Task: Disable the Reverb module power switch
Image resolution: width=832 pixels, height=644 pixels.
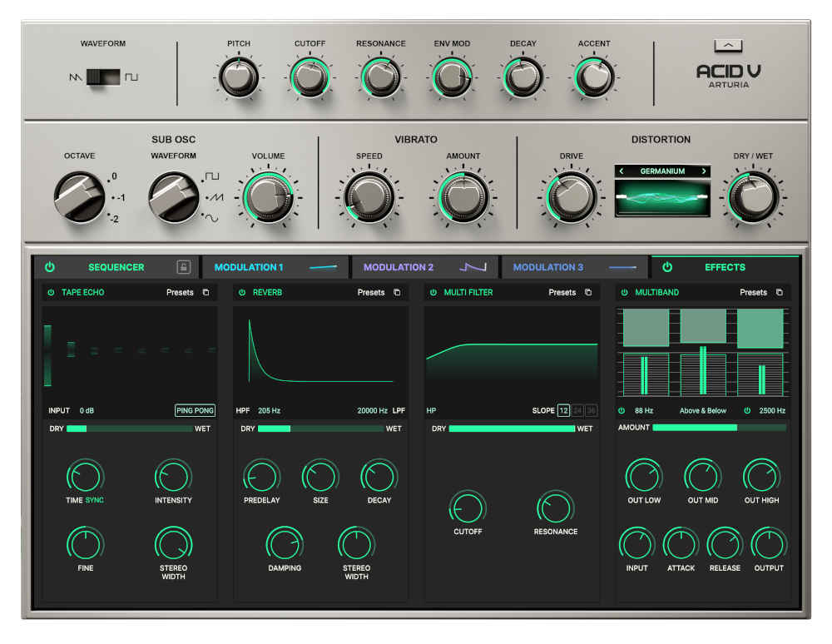Action: tap(241, 292)
